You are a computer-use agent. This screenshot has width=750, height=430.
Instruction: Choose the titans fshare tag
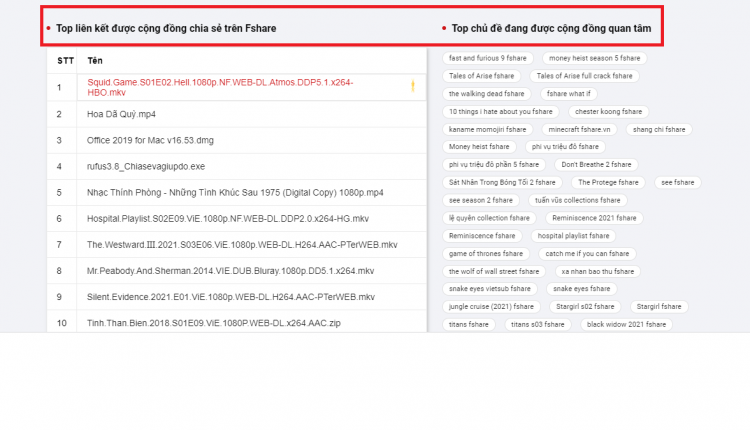(x=469, y=324)
